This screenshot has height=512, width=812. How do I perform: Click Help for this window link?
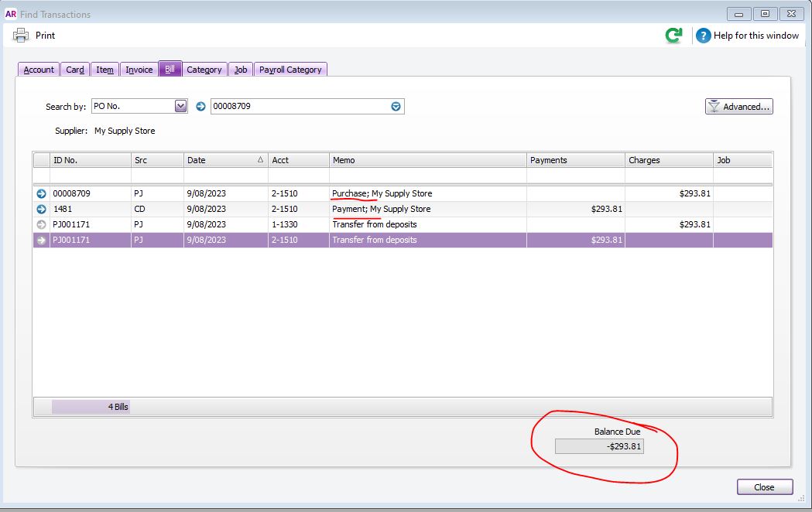pos(756,36)
